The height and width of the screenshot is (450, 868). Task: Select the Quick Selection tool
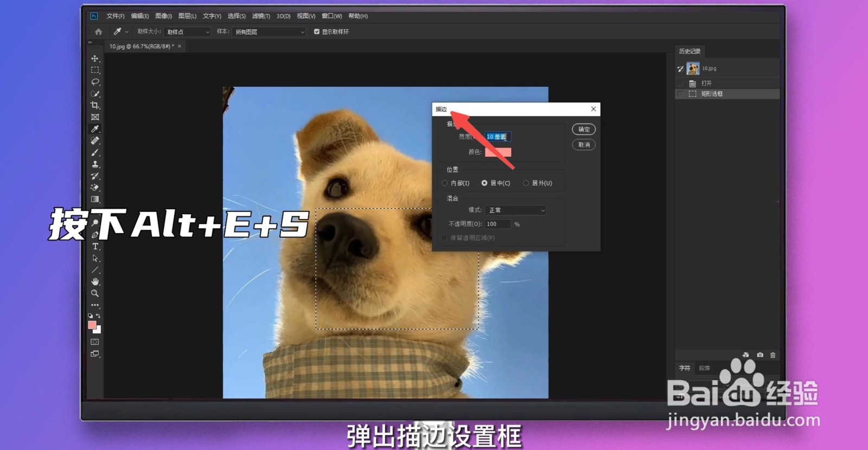pos(95,94)
